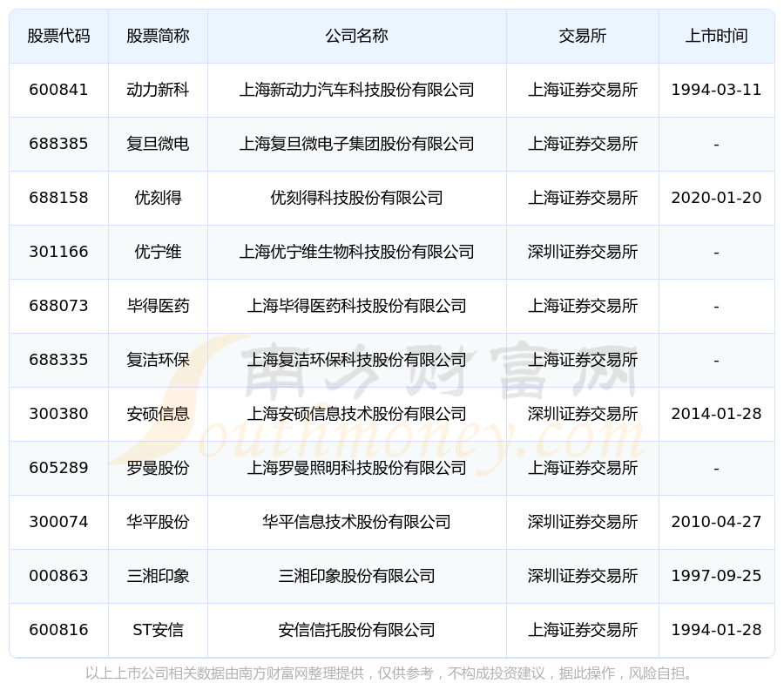Click listing date 2020-01-20
784x697 pixels.
click(717, 198)
